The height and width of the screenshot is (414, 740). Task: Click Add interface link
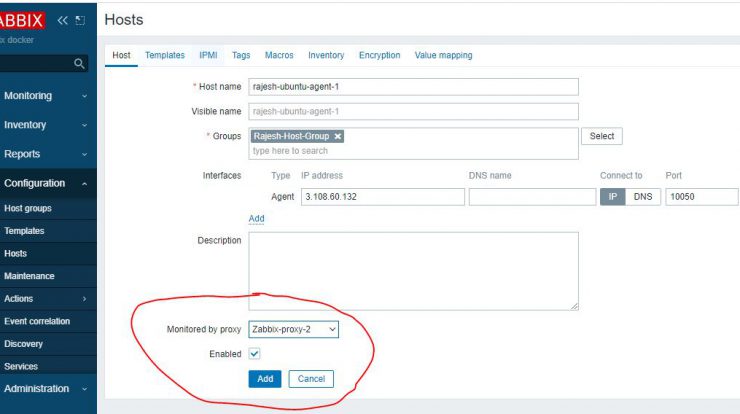(256, 219)
